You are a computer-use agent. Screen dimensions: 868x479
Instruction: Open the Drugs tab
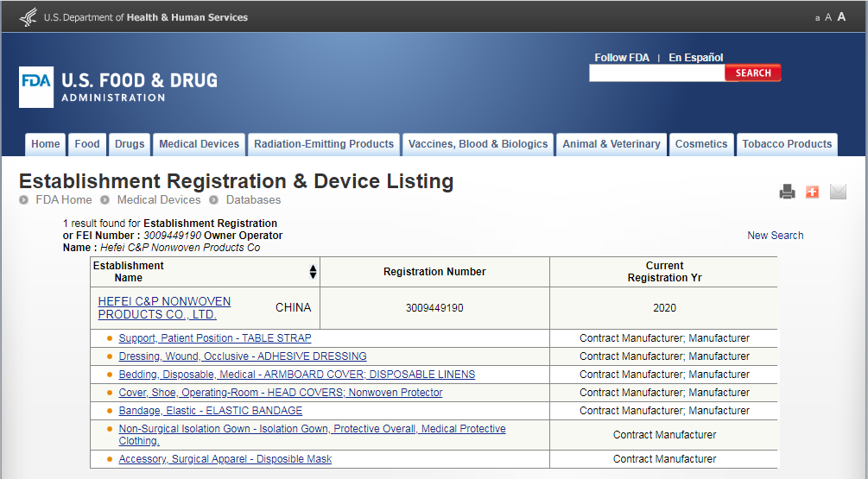[x=130, y=144]
